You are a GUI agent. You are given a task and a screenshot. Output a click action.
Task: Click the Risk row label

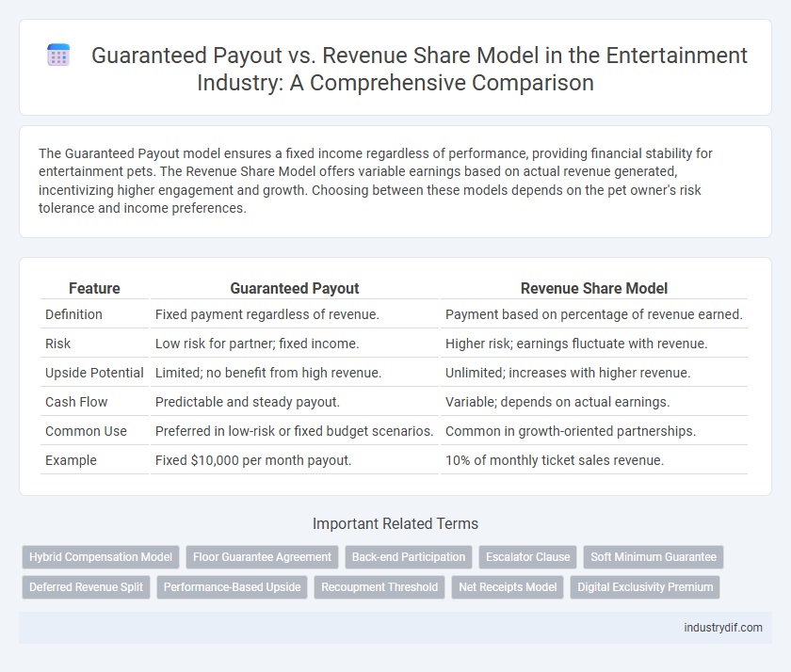tap(58, 344)
